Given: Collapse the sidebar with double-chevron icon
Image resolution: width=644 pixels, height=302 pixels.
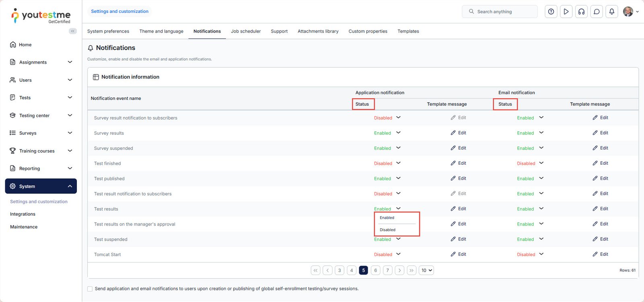Looking at the screenshot, I should [72, 31].
